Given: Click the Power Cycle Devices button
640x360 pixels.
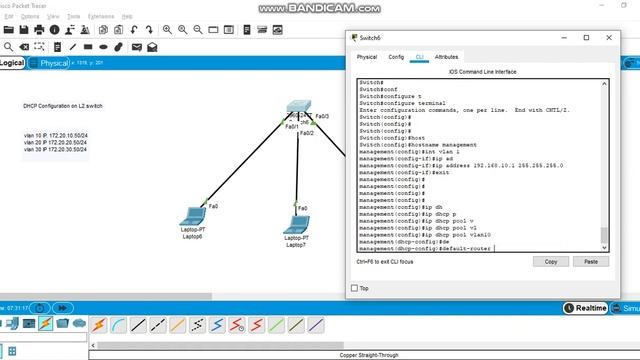Looking at the screenshot, I should pos(40,308).
